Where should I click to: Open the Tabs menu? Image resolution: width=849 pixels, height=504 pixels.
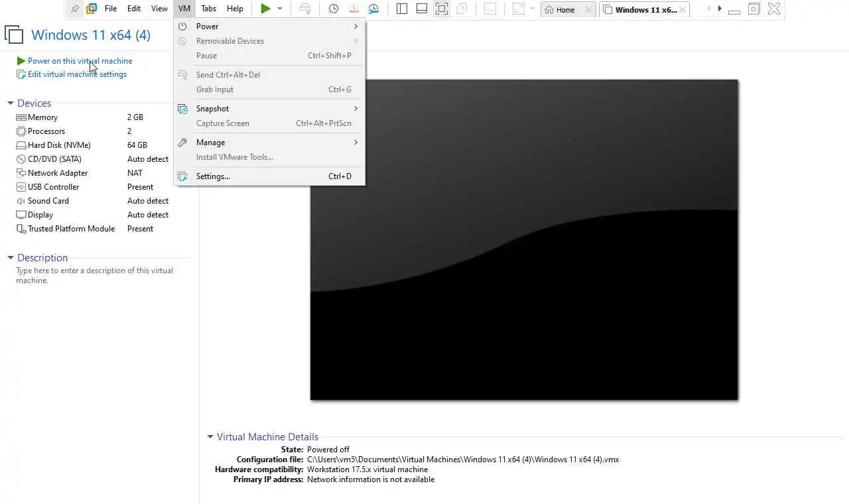point(208,9)
